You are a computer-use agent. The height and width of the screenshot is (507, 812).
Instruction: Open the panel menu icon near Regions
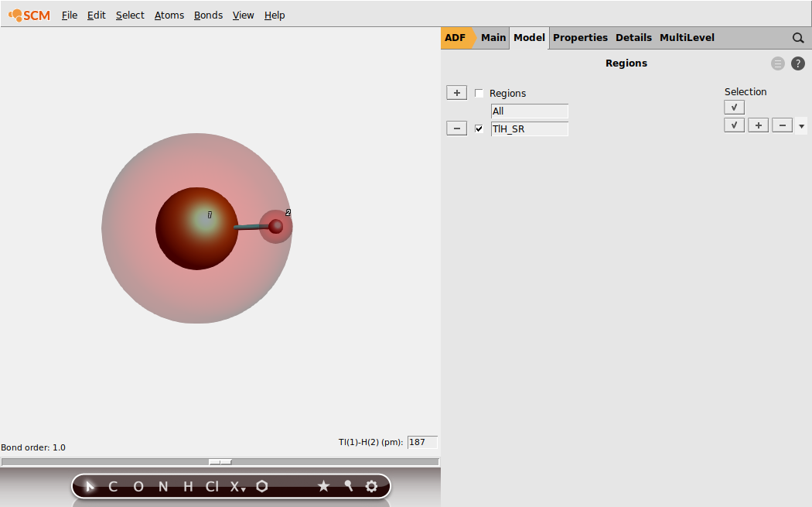click(777, 63)
